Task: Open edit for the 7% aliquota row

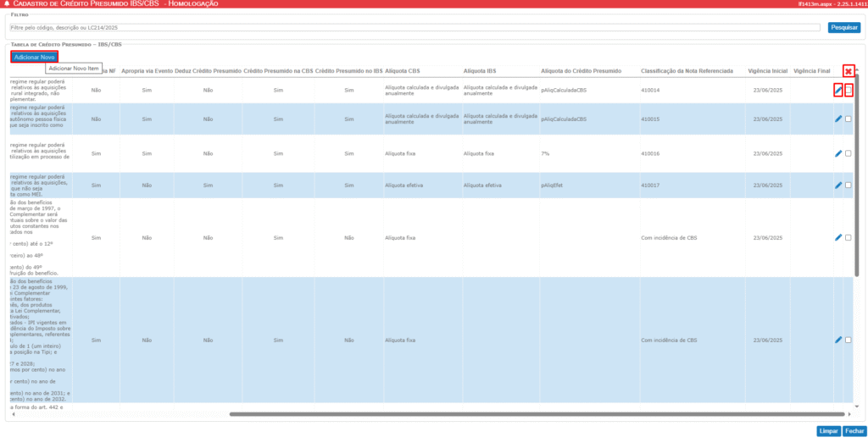Action: pos(838,153)
